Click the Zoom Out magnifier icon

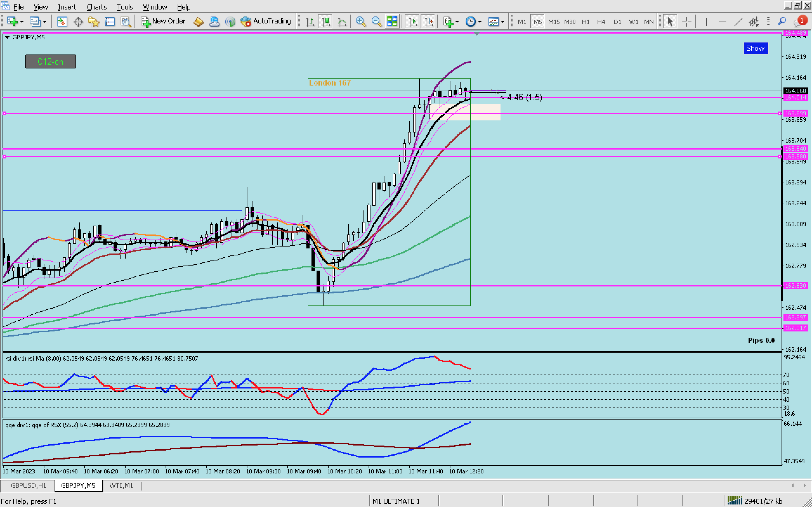(x=377, y=22)
